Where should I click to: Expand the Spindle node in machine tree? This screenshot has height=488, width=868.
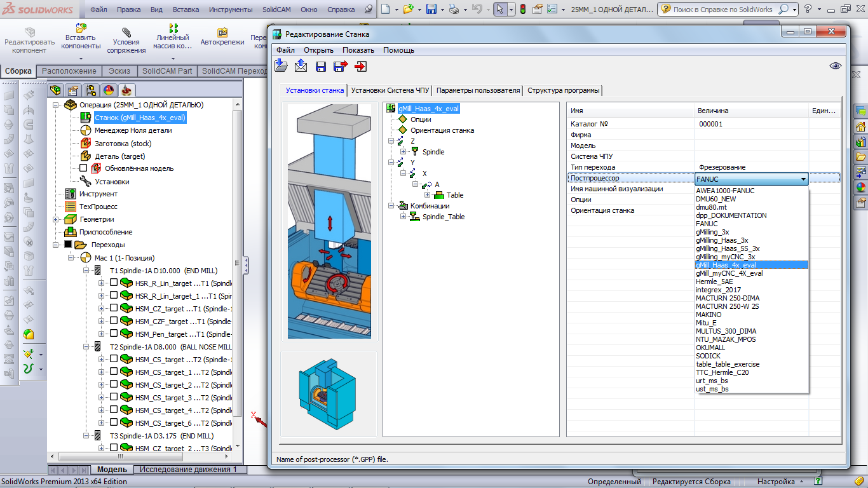(403, 152)
